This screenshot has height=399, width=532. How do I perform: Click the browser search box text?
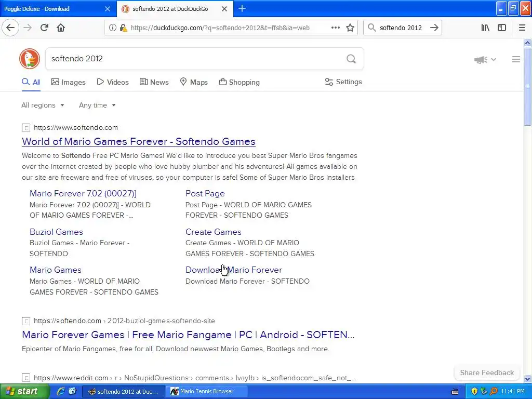pos(401,28)
